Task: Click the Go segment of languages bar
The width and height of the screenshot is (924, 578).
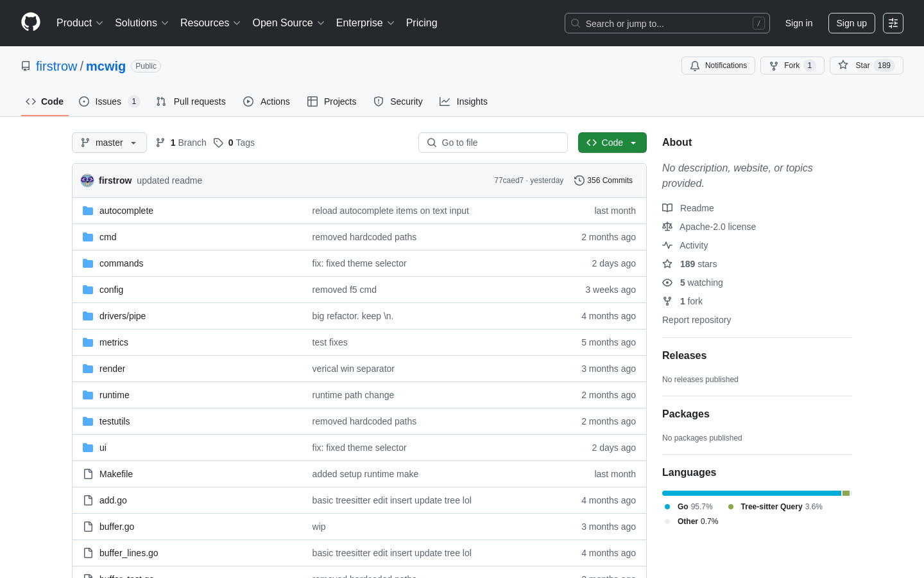Action: (751, 493)
